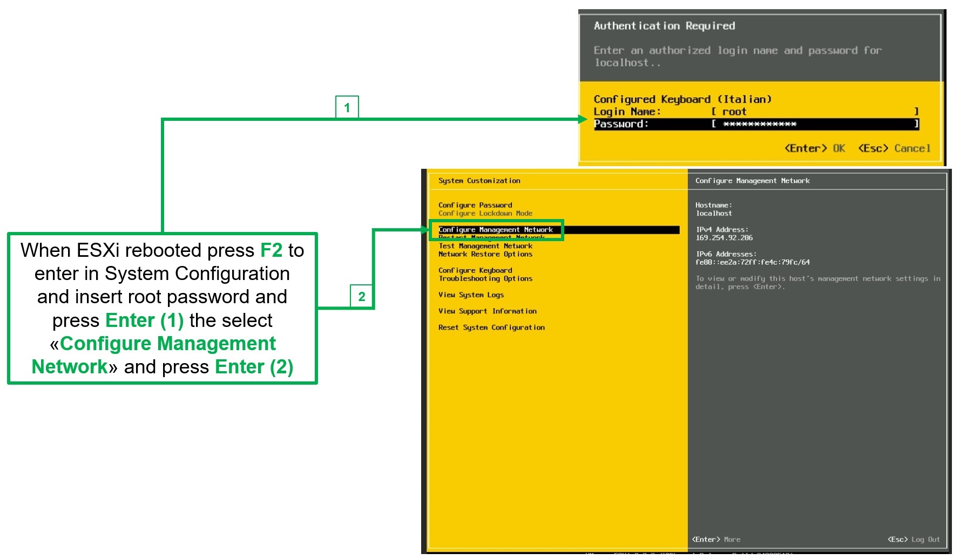The height and width of the screenshot is (560, 953).
Task: Click the IPv4 Address: label
Action: (722, 230)
